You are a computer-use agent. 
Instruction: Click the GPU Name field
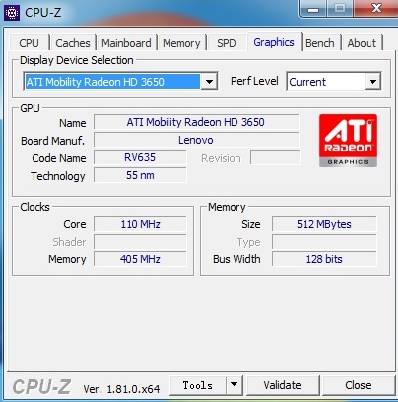[196, 122]
